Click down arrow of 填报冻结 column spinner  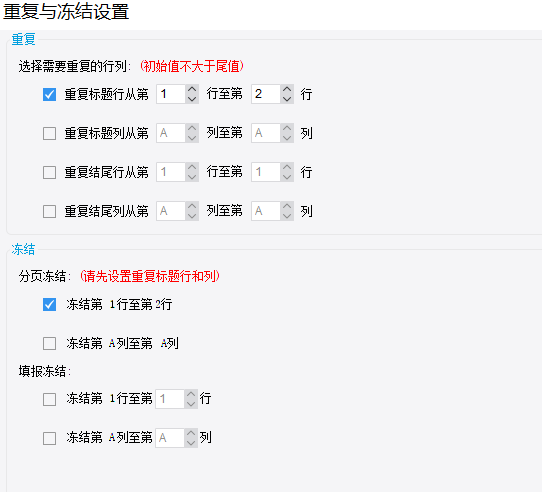(x=191, y=443)
